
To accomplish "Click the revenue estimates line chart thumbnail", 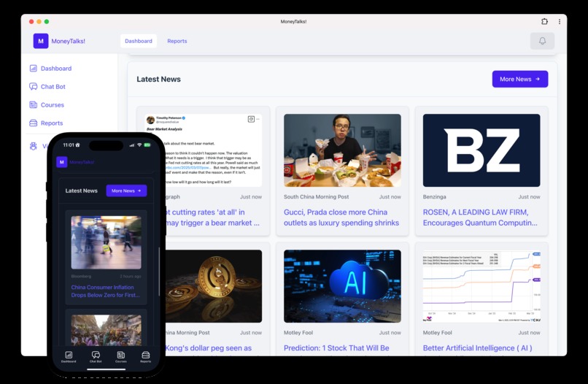I will tap(481, 286).
